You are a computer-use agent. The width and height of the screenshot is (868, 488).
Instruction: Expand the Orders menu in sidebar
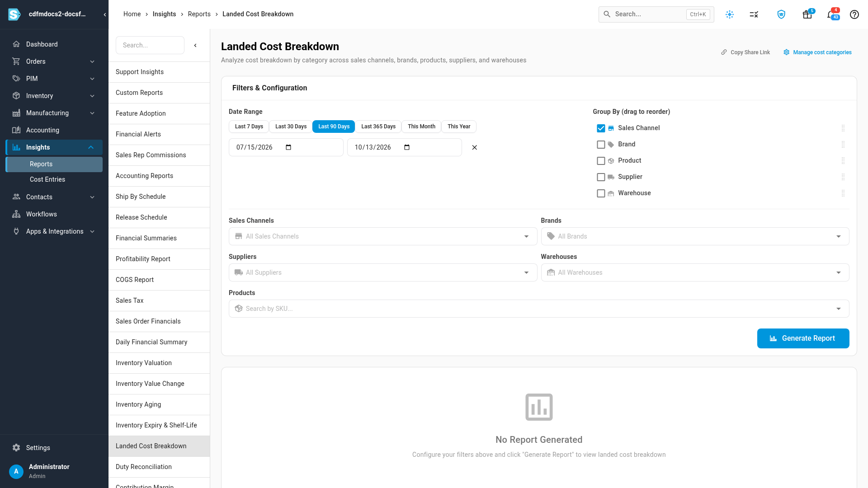(x=54, y=61)
